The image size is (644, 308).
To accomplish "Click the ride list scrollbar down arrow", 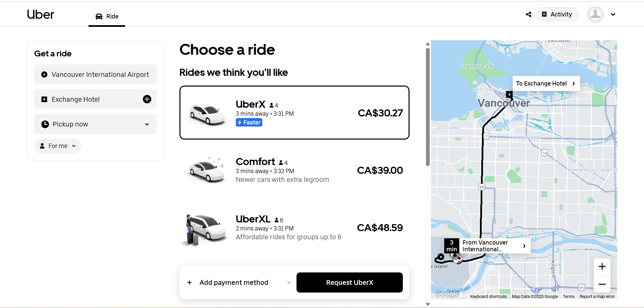I will [428, 304].
